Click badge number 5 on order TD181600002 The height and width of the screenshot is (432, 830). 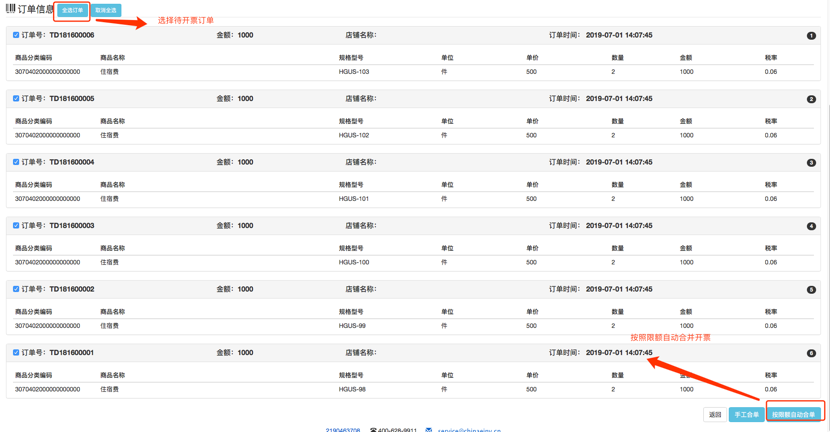click(811, 290)
